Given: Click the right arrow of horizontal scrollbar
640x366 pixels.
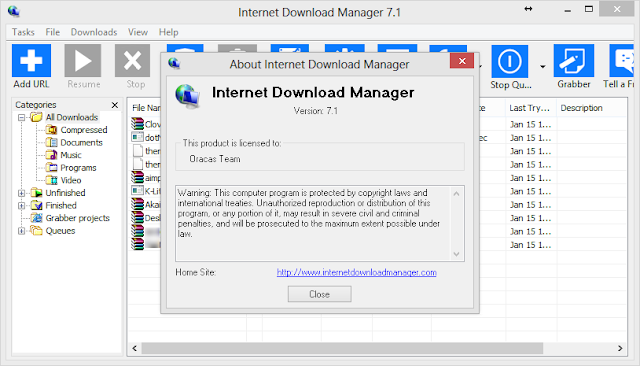Looking at the screenshot, I should click(x=620, y=348).
